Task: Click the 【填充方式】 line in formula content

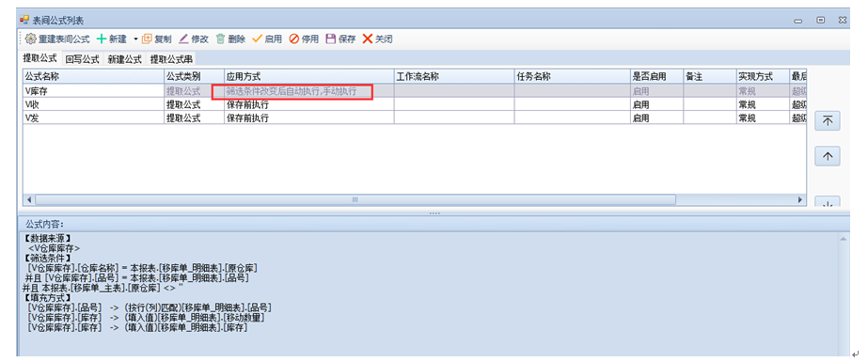Action: (x=48, y=298)
